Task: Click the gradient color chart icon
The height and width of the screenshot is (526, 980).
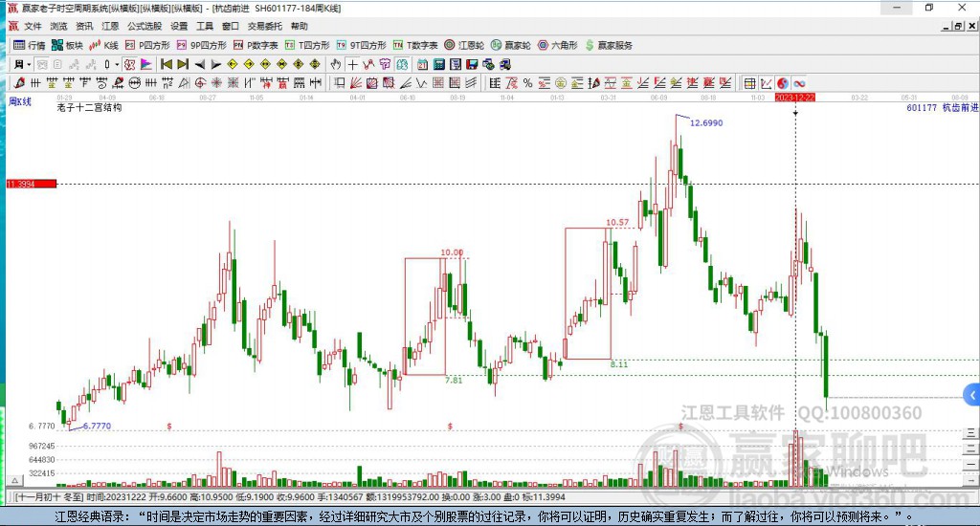Action: coord(145,64)
